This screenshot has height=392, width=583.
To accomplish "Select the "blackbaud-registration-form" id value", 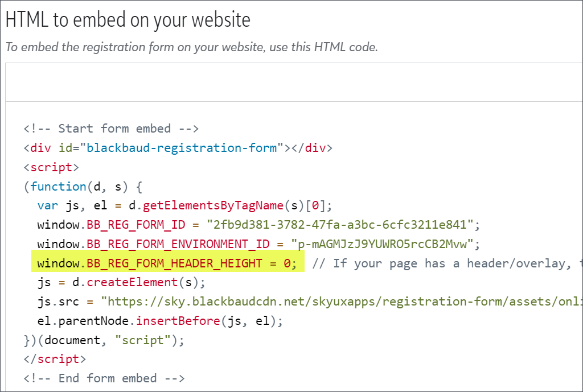I will [182, 148].
